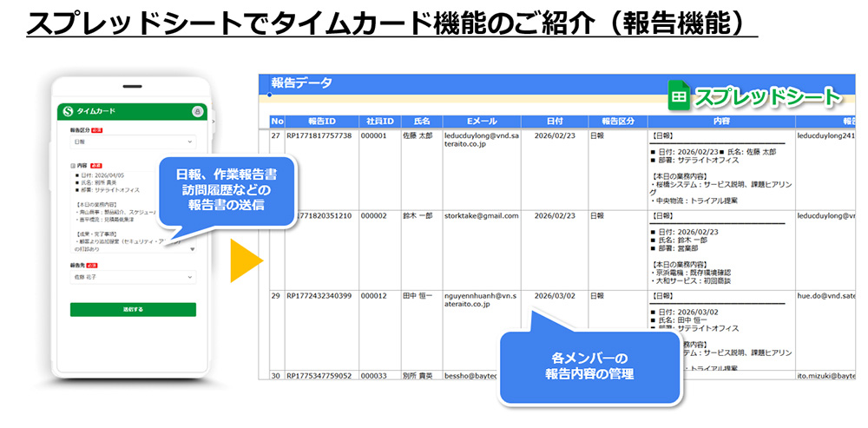
Task: Click the green S logo in Timecard header
Action: (69, 111)
